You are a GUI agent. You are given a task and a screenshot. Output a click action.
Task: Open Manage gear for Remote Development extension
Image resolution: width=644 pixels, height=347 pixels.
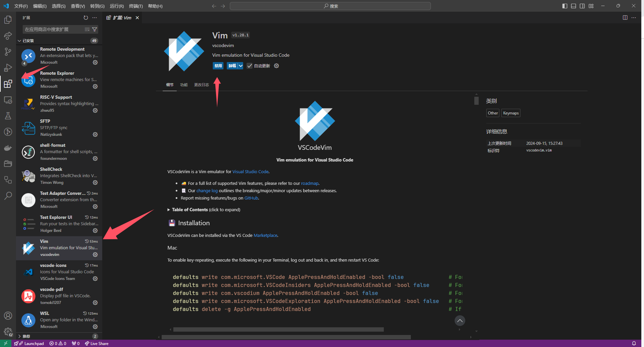(95, 62)
